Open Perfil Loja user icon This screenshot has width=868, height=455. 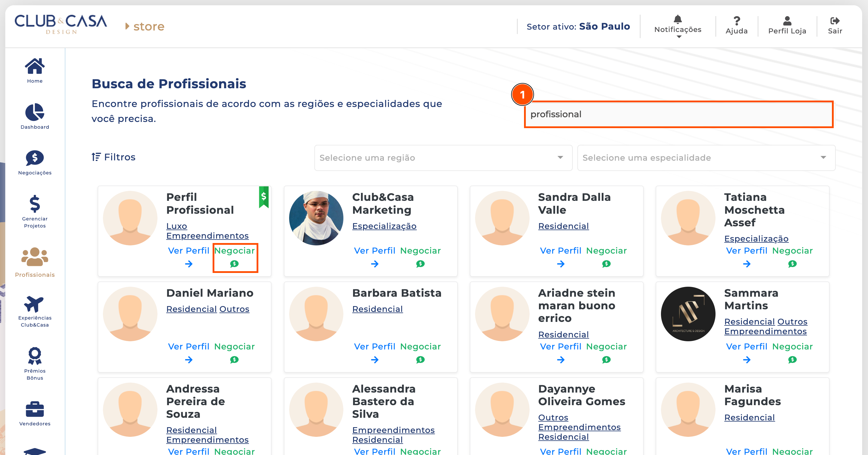pos(787,21)
